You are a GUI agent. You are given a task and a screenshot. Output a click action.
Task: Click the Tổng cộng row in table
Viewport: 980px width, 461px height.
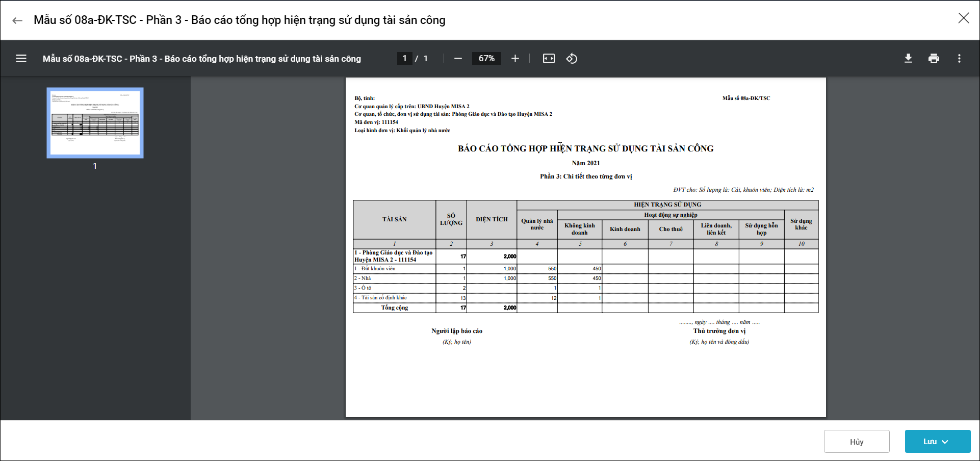point(395,308)
